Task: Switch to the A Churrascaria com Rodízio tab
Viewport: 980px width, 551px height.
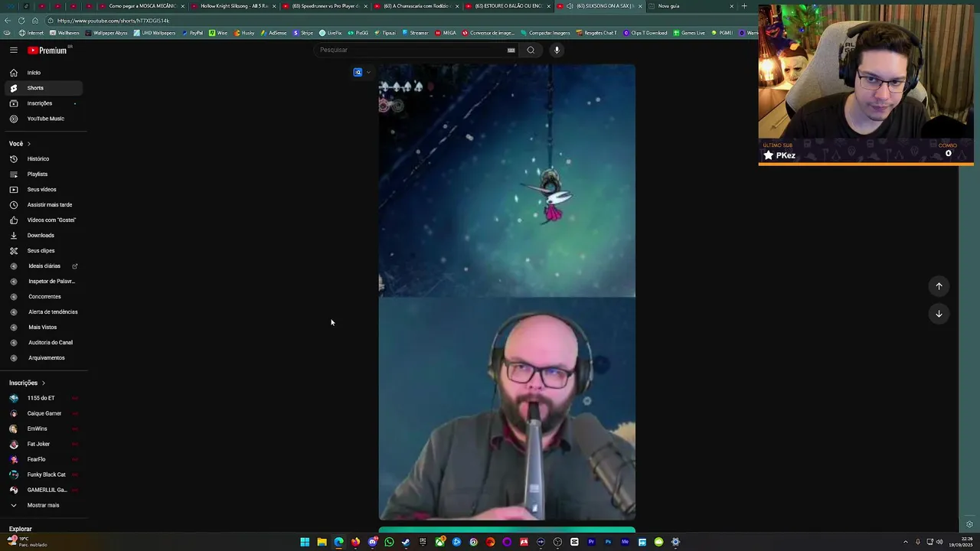Action: click(x=417, y=6)
